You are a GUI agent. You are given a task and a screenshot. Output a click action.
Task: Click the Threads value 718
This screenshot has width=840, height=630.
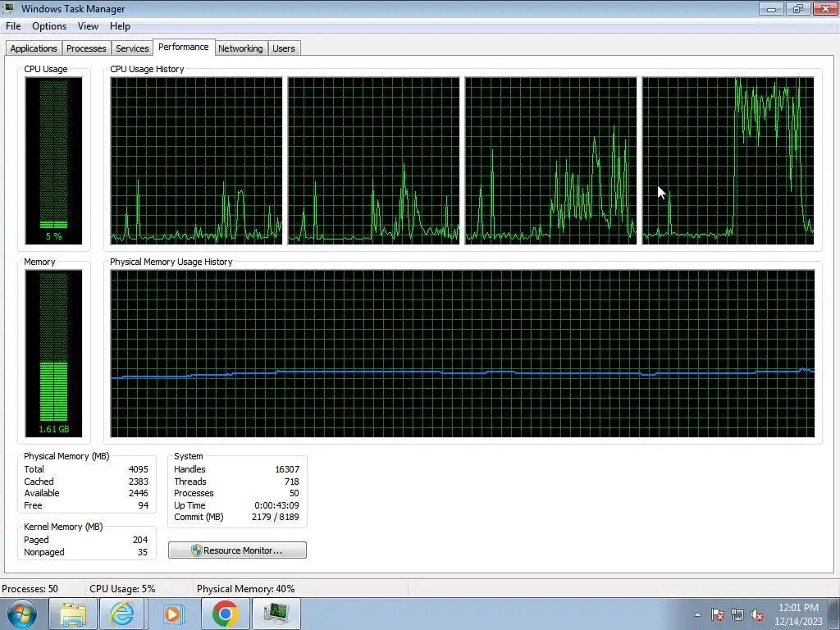292,482
